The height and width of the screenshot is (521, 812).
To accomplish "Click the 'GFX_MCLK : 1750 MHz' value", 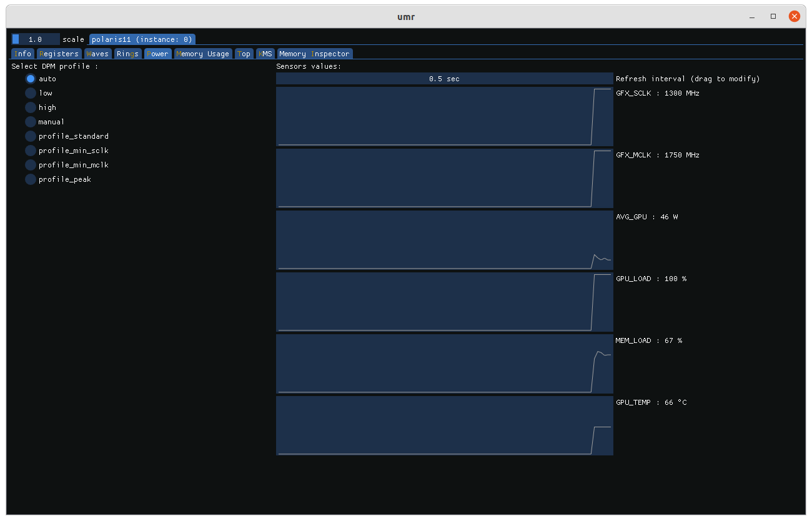I will click(x=658, y=155).
